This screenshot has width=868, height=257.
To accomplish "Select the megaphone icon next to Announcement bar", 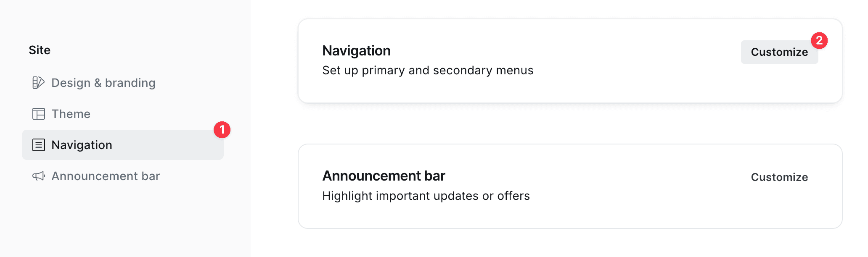I will point(39,176).
